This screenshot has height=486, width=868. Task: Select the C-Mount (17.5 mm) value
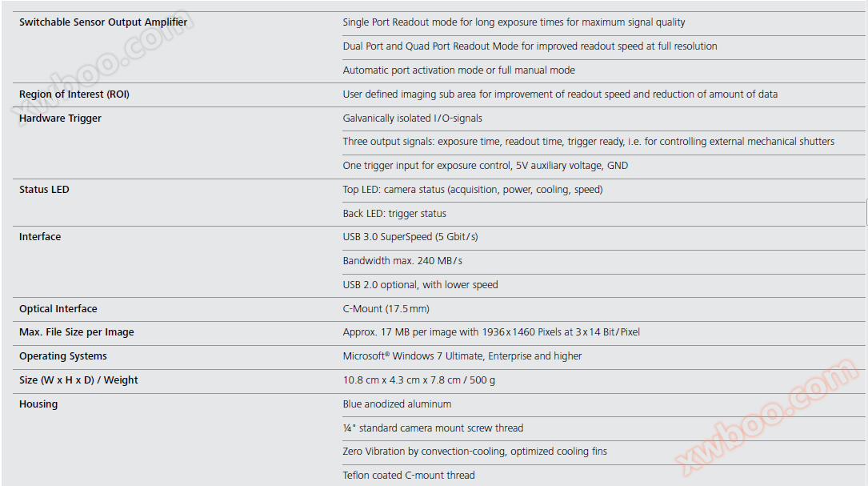click(x=386, y=309)
